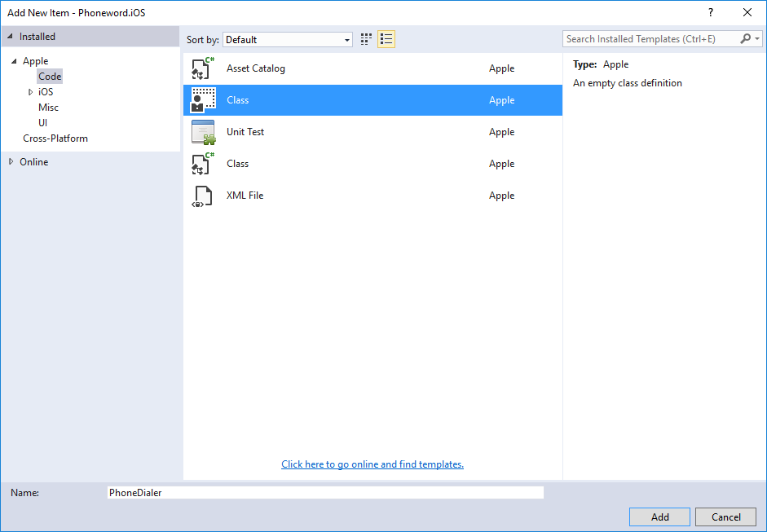Open the Sort by Default dropdown

pos(287,39)
